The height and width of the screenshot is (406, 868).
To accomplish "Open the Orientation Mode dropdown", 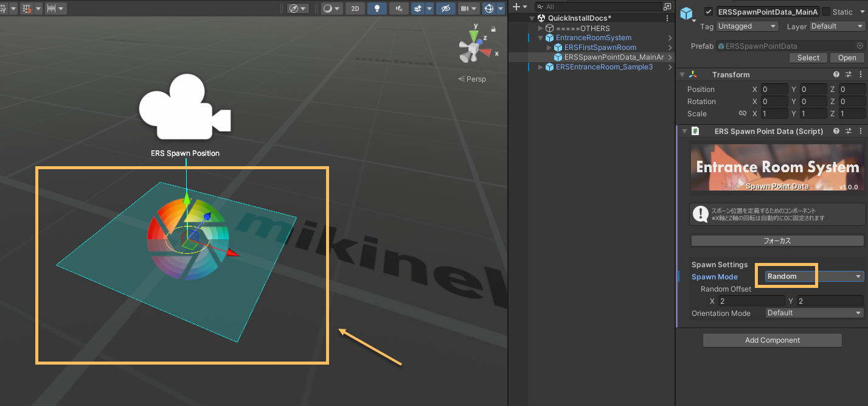I will pyautogui.click(x=814, y=313).
